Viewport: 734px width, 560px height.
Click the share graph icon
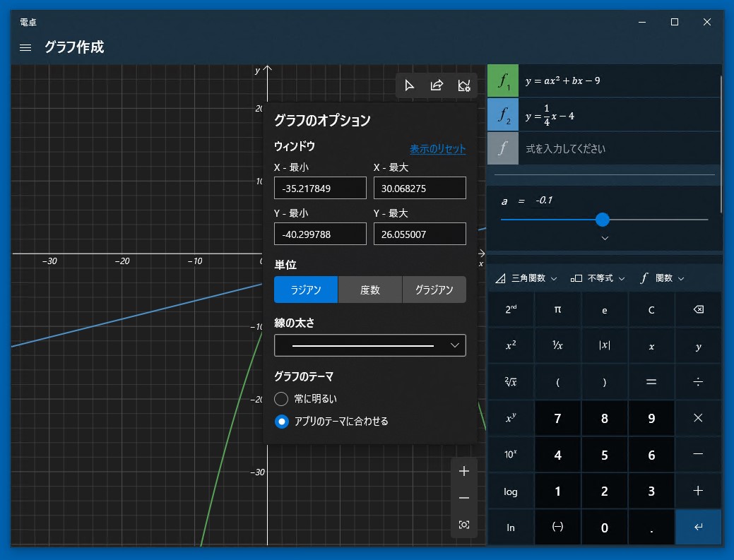point(437,85)
